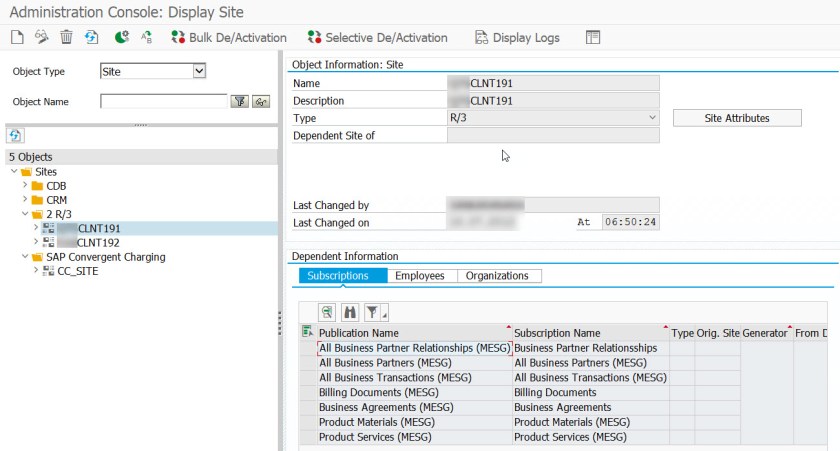
Task: Click the Create new object page icon
Action: (17, 37)
